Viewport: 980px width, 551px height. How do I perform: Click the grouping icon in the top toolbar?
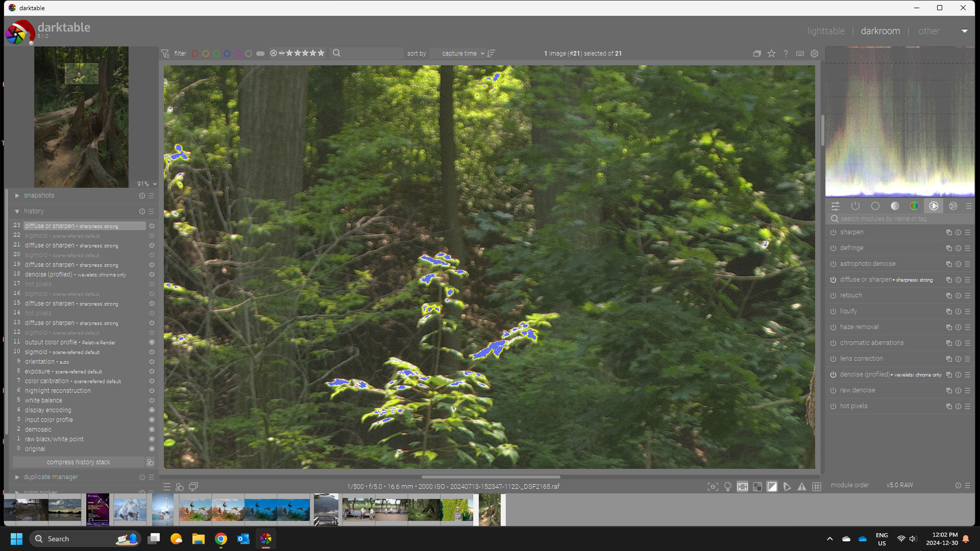tap(757, 54)
